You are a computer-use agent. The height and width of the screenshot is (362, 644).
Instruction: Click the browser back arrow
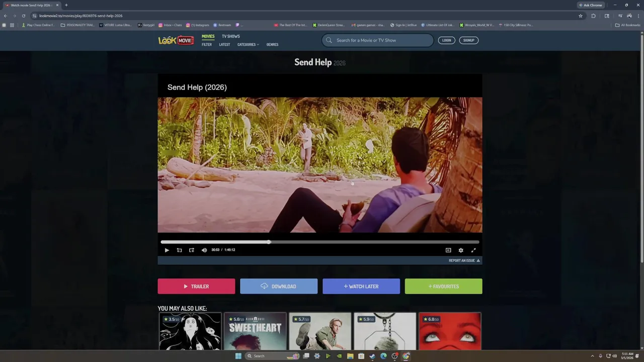click(6, 16)
